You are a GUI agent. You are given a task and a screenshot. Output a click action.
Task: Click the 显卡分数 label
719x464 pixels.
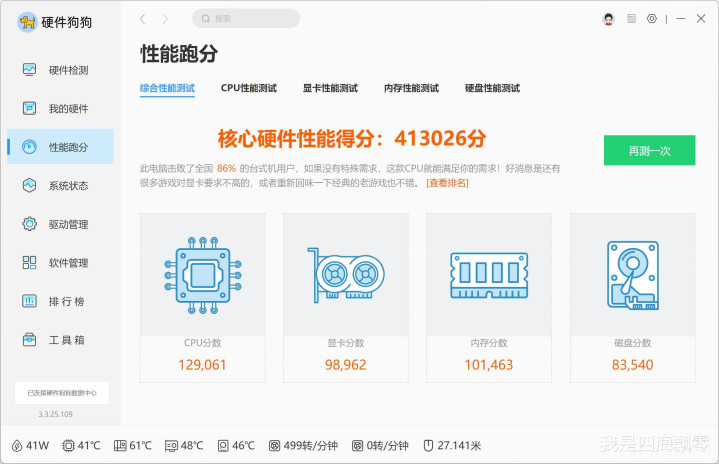[x=346, y=343]
